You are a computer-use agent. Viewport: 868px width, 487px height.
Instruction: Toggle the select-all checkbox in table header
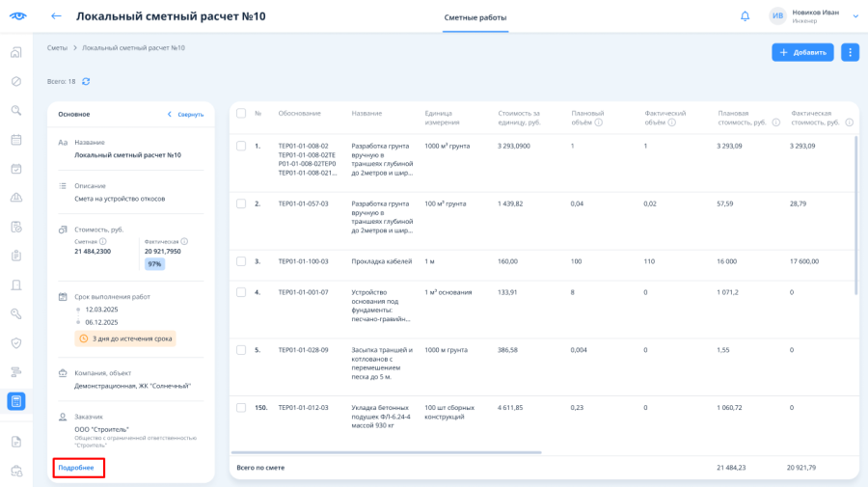pos(241,114)
